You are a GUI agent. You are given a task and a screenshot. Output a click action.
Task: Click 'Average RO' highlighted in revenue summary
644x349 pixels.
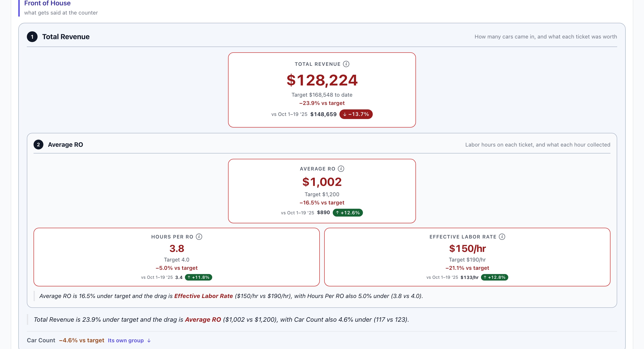tap(203, 319)
